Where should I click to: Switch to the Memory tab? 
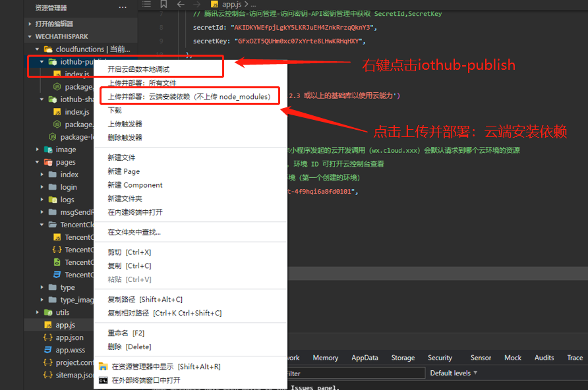click(325, 358)
